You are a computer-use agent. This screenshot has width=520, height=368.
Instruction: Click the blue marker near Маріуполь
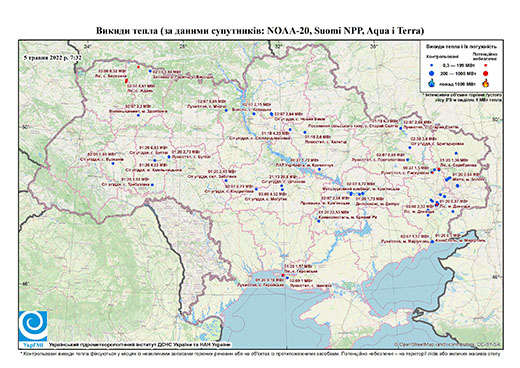point(432,241)
